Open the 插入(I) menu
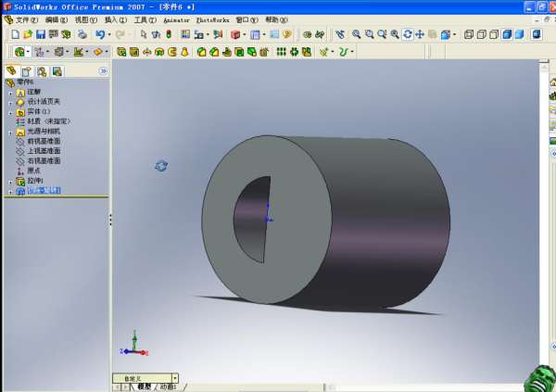 point(115,19)
